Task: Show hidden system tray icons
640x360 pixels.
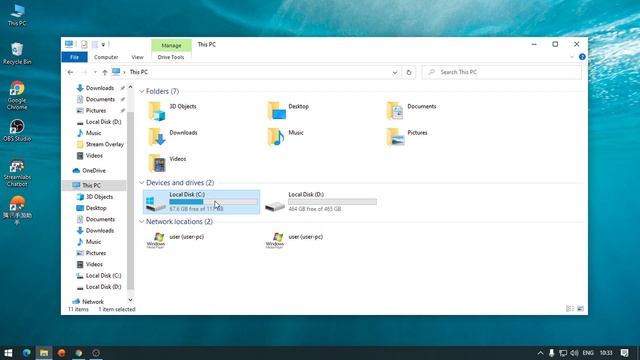Action: point(540,353)
